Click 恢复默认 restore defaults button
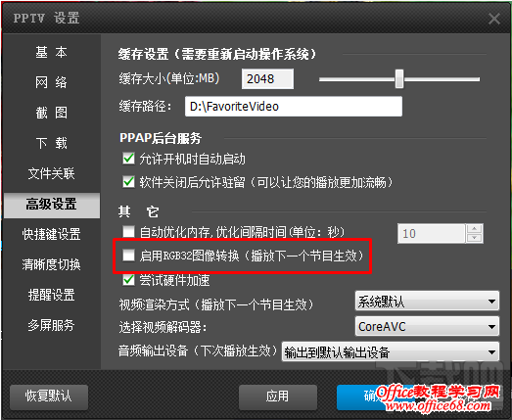Viewport: 512px width, 420px height. [49, 397]
